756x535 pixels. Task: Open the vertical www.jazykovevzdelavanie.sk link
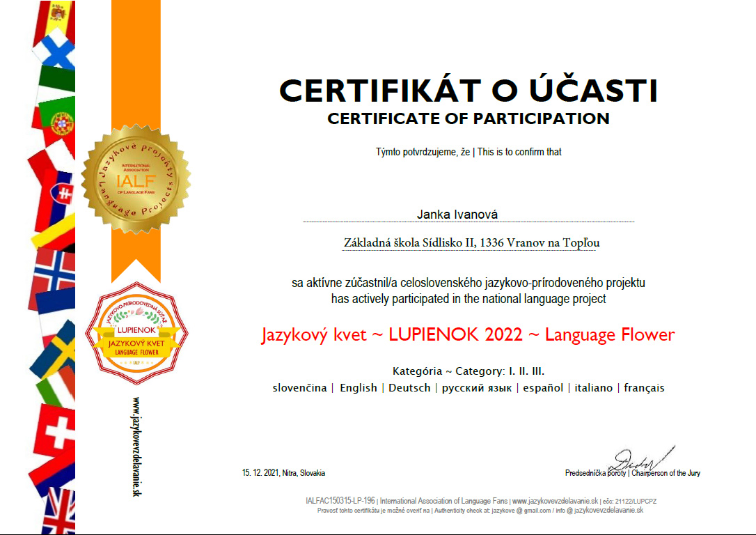[137, 446]
